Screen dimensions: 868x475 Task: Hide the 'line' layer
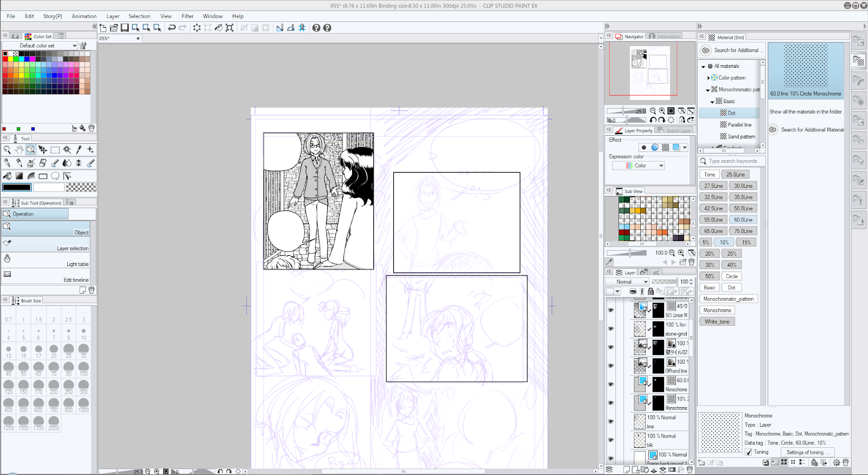tap(611, 421)
